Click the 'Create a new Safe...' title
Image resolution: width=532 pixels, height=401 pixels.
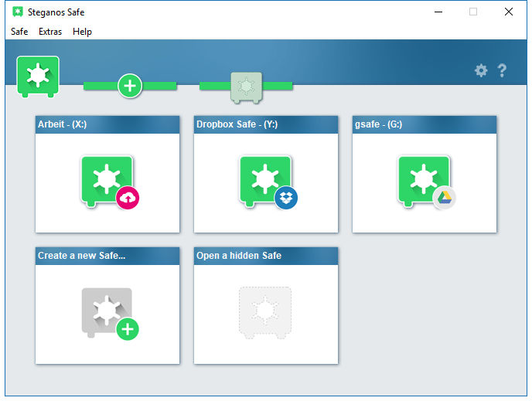82,256
